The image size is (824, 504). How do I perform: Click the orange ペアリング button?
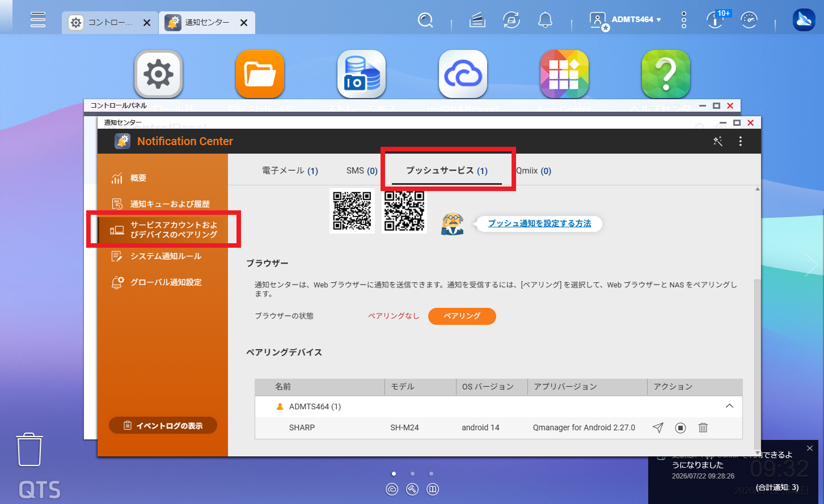[x=462, y=316]
